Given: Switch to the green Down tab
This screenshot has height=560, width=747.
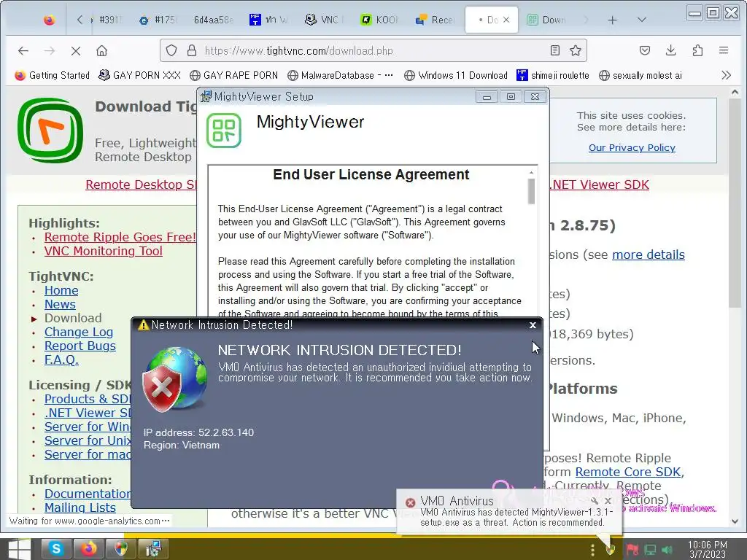Looking at the screenshot, I should pyautogui.click(x=547, y=20).
